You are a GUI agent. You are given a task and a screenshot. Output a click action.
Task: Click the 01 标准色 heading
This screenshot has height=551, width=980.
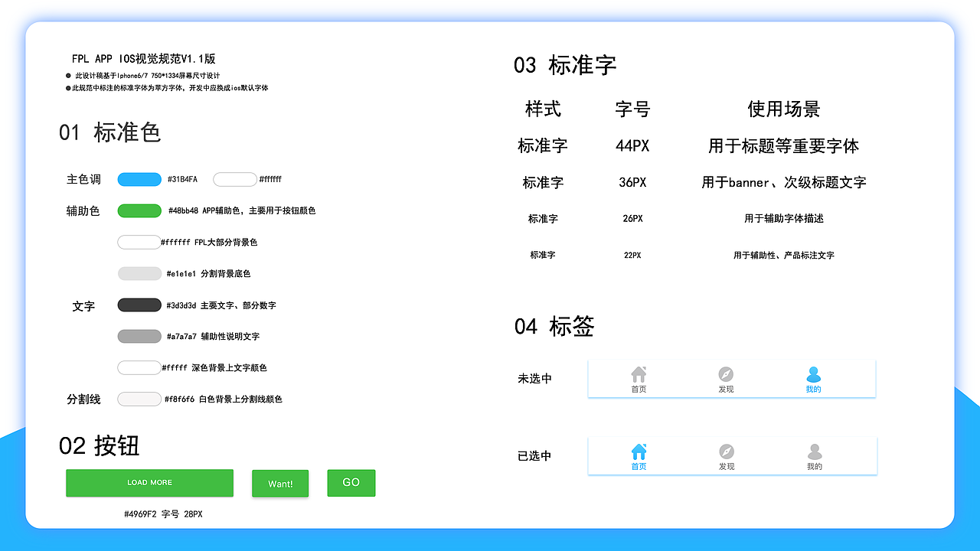coord(110,132)
